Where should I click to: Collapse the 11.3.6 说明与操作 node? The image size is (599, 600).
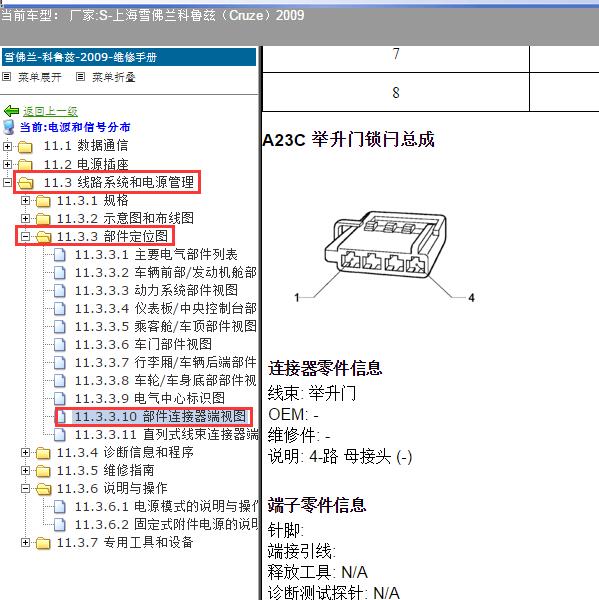point(25,488)
